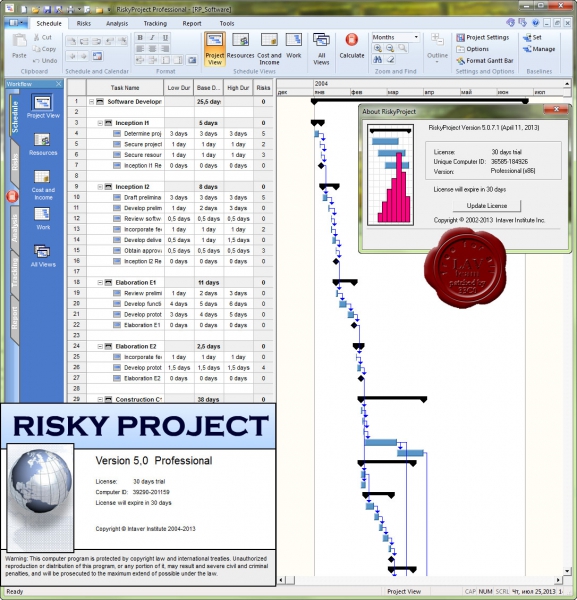577x600 pixels.
Task: Select Project View in the ribbon Schedule Views
Action: click(x=214, y=49)
